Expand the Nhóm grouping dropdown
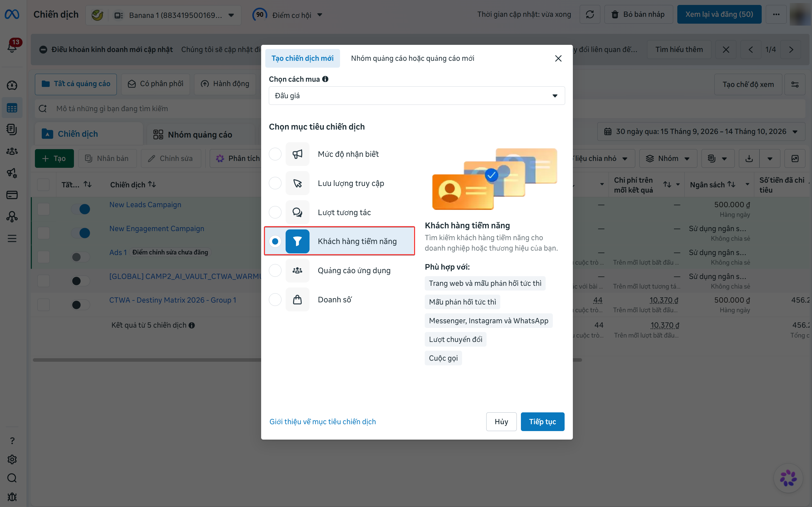812x507 pixels. click(x=668, y=159)
